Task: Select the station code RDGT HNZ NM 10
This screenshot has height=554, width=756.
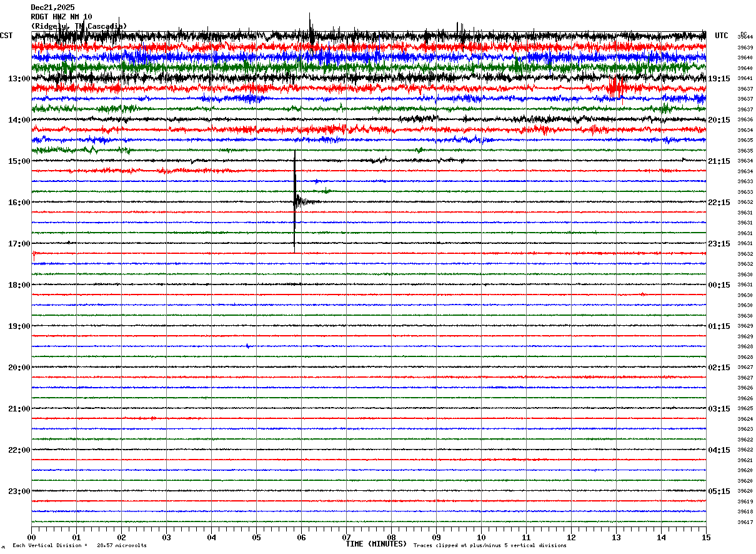Action: (x=61, y=17)
